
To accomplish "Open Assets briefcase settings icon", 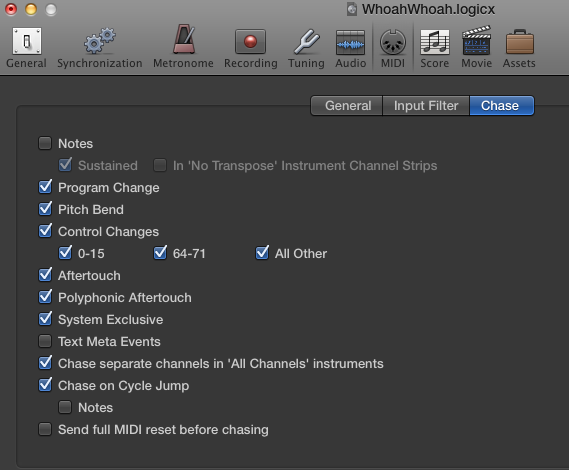I will [x=520, y=42].
